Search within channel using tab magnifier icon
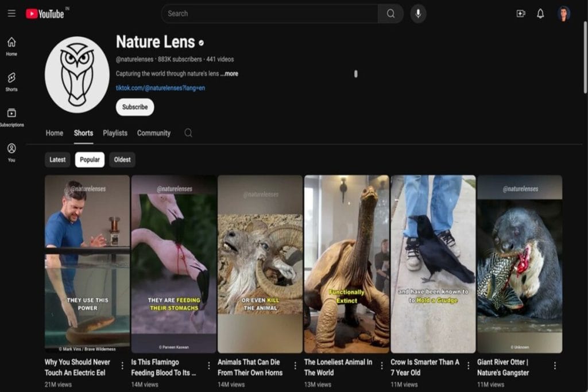 (188, 133)
